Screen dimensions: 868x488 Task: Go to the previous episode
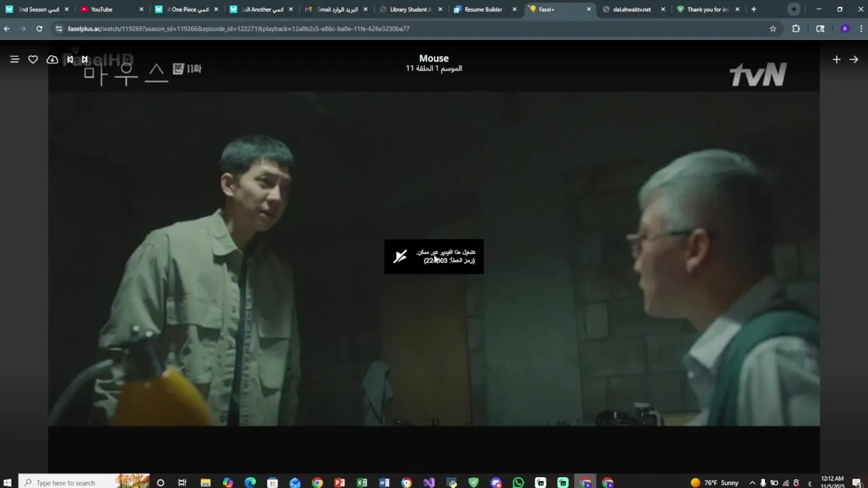tap(70, 60)
